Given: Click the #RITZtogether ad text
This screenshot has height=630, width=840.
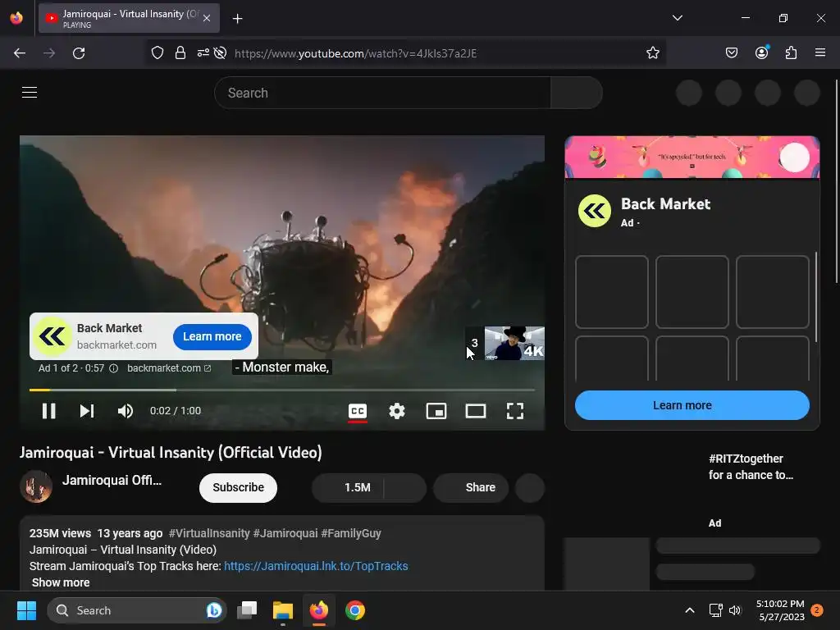Looking at the screenshot, I should click(751, 467).
